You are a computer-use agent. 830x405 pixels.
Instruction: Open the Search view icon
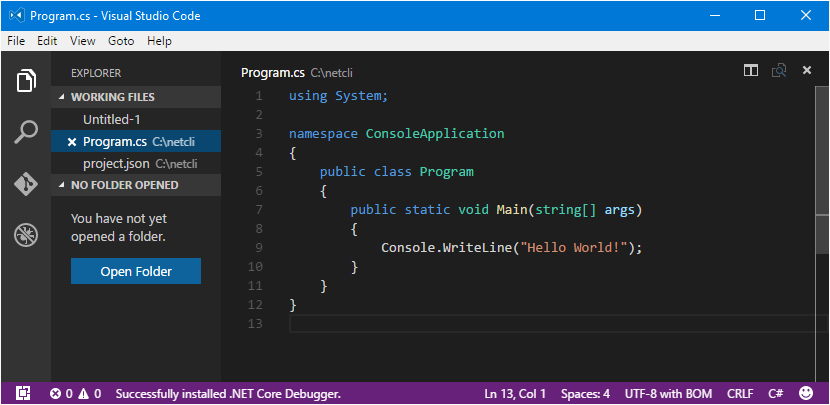pyautogui.click(x=26, y=132)
